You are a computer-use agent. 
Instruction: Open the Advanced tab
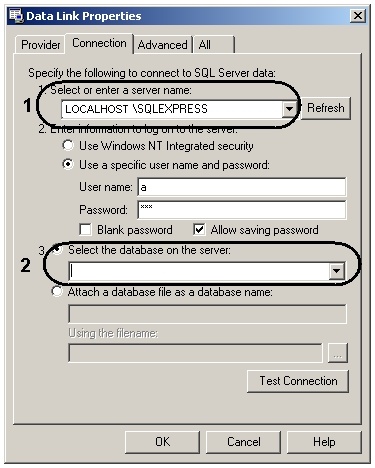(x=163, y=45)
